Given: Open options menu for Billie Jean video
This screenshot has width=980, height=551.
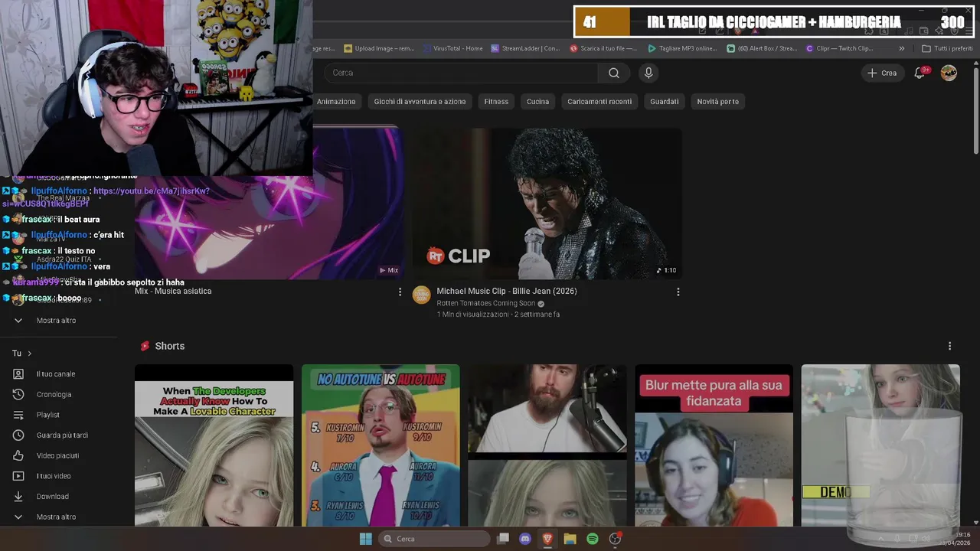Looking at the screenshot, I should coord(678,292).
